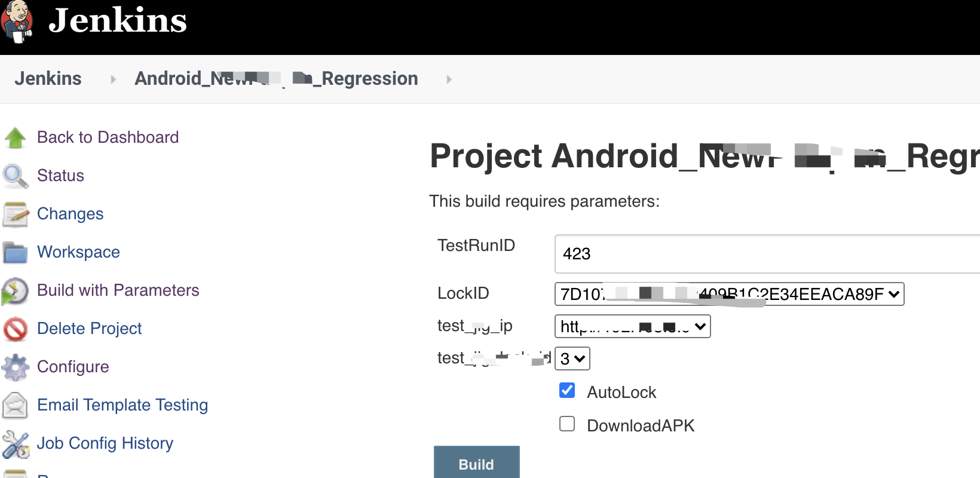This screenshot has width=980, height=478.
Task: Open the Job Config History link
Action: coord(105,443)
